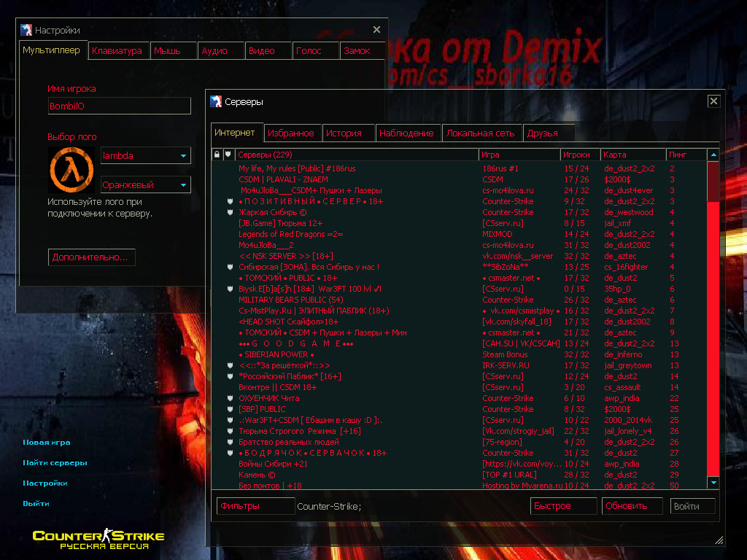The image size is (747, 560).
Task: Start Новая игра from main menu
Action: tap(47, 443)
